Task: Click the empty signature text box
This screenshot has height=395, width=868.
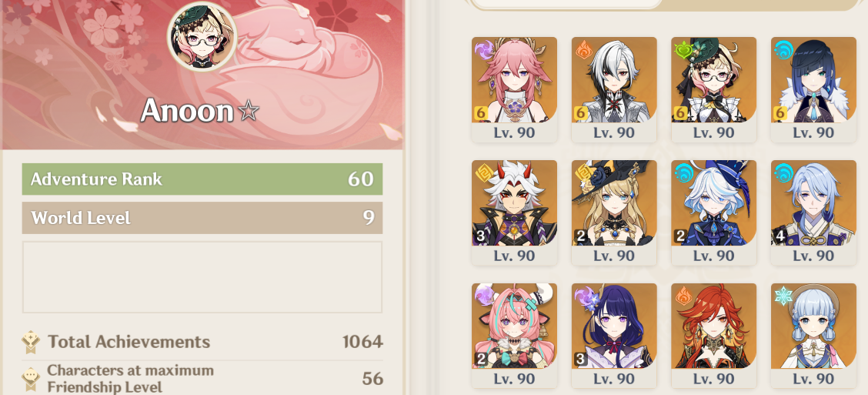Action: coord(202,277)
